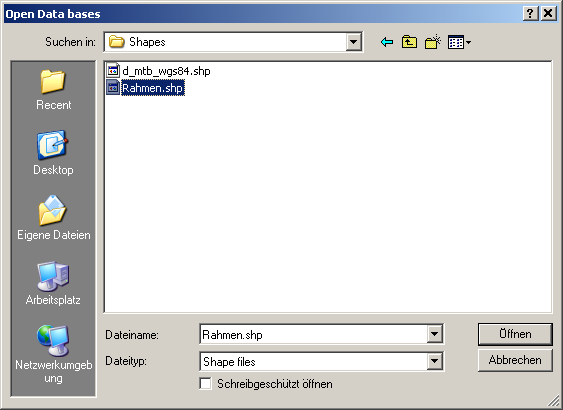Open Eigene Dateien folder shortcut
The height and width of the screenshot is (410, 563).
pos(53,218)
